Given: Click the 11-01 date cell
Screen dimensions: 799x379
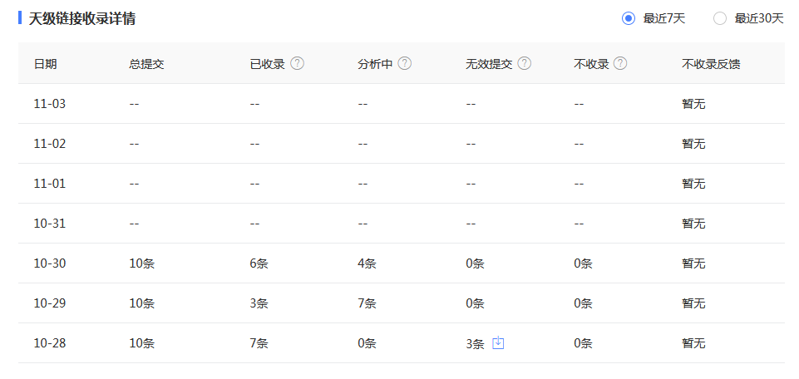Looking at the screenshot, I should point(50,183).
